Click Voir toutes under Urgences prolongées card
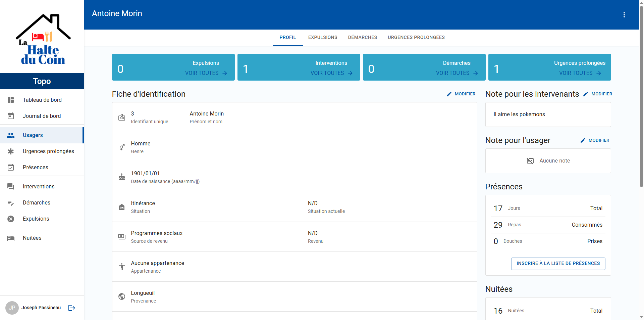Screen dimensions: 644x320 pyautogui.click(x=580, y=73)
